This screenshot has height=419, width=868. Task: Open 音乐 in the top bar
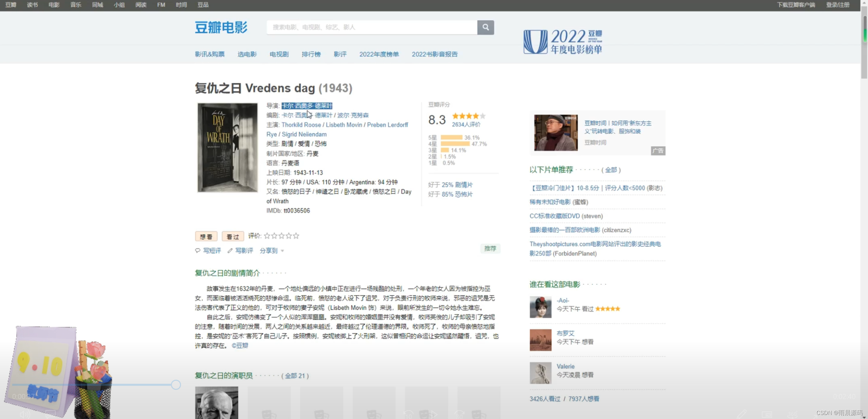(76, 5)
